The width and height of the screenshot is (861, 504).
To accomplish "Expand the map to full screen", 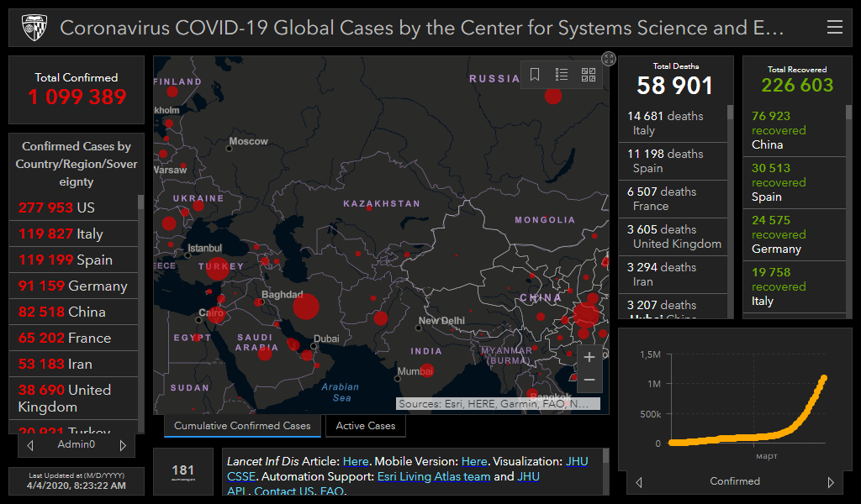I will [609, 58].
